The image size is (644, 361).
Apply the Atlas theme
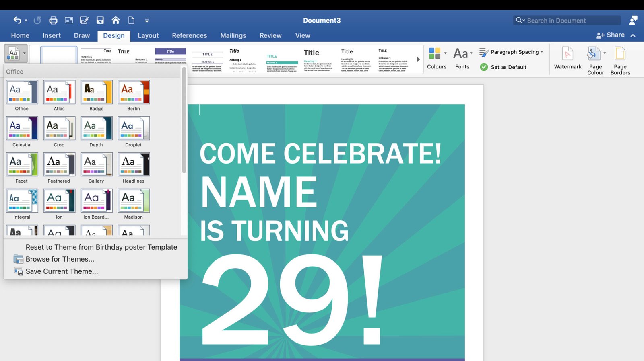(x=59, y=92)
